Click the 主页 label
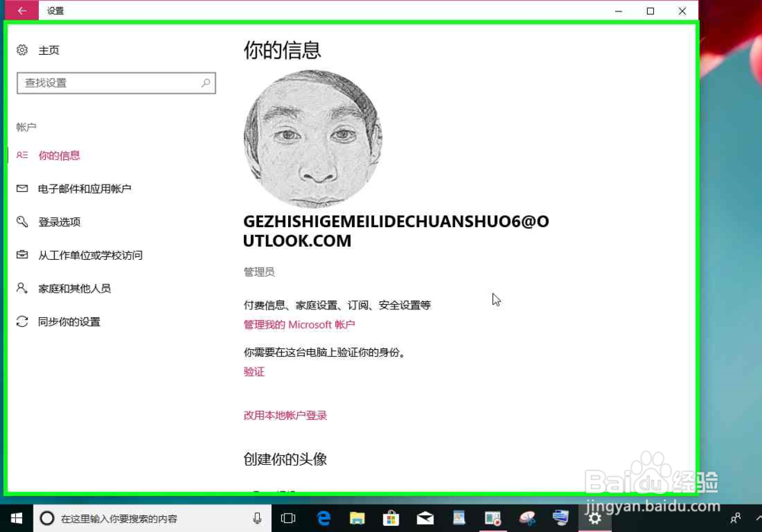 pos(49,50)
